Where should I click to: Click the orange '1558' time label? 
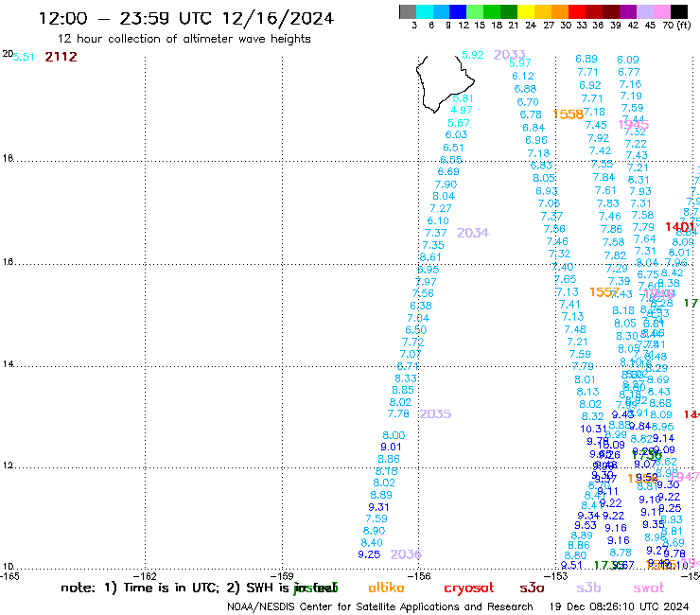(x=569, y=114)
